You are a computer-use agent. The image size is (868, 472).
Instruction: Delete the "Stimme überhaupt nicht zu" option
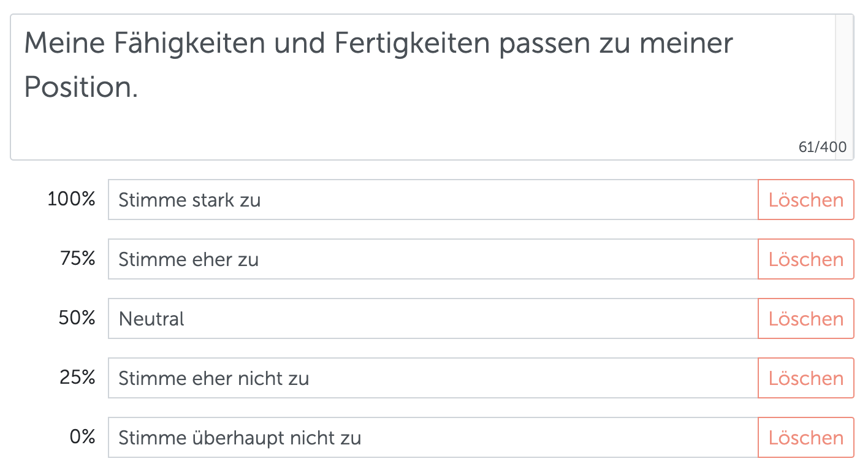click(805, 437)
